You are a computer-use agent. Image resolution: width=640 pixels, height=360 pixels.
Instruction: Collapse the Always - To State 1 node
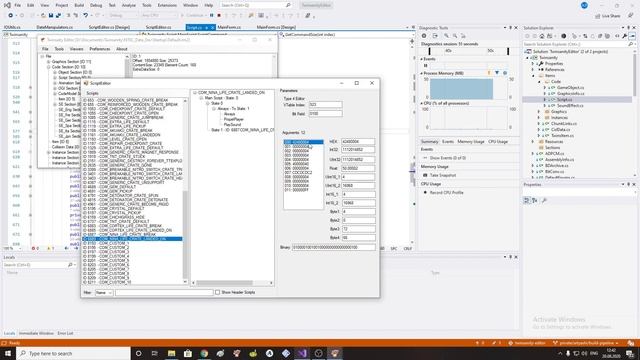tap(213, 109)
